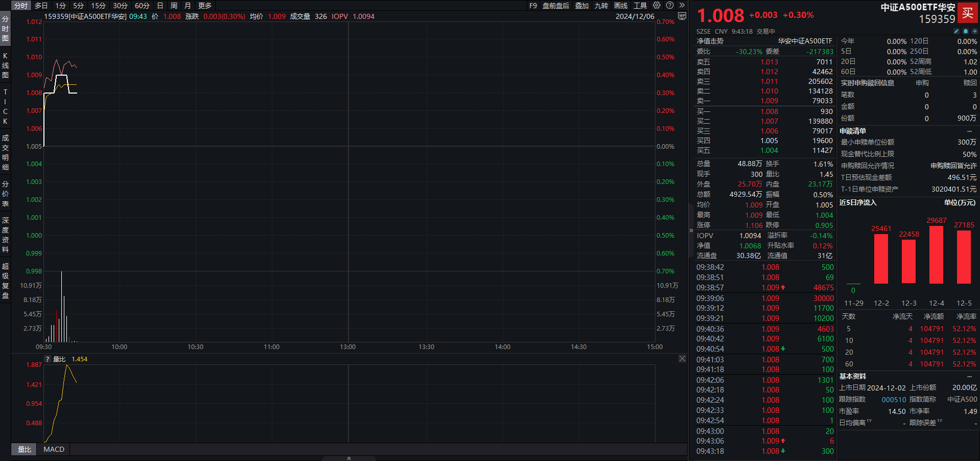
Task: Collapse the right panel with side arrow
Action: pyautogui.click(x=691, y=230)
